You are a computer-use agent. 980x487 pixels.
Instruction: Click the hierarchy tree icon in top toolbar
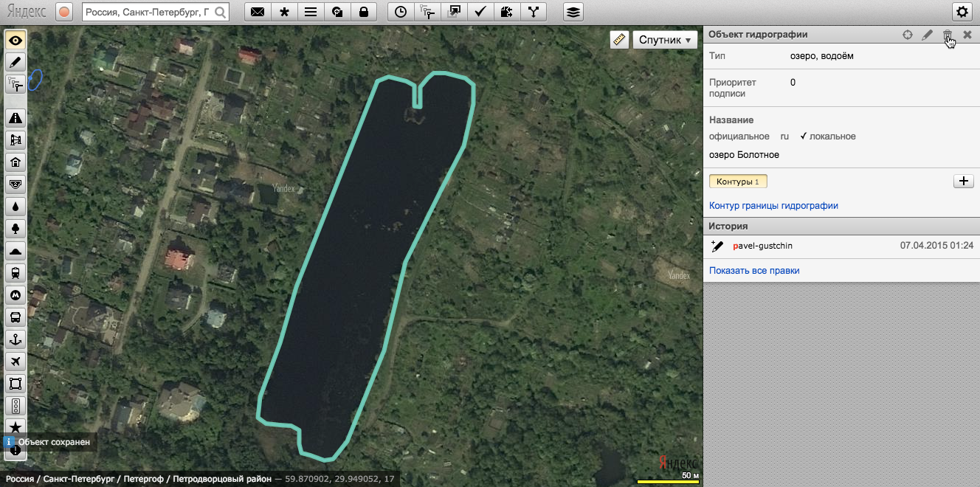[427, 12]
